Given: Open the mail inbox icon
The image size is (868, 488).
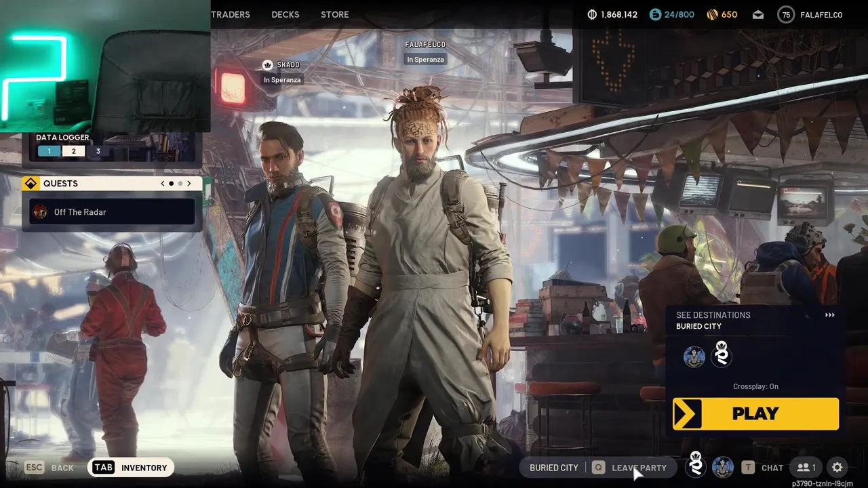Looking at the screenshot, I should click(758, 14).
